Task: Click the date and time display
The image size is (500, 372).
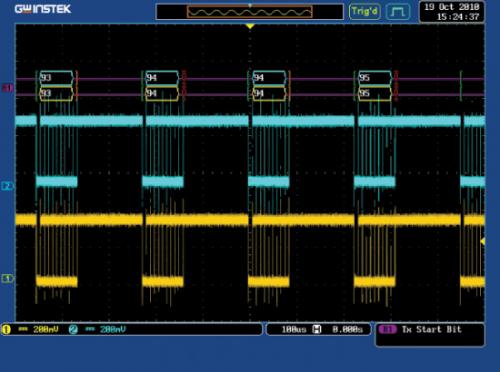Action: [x=452, y=12]
